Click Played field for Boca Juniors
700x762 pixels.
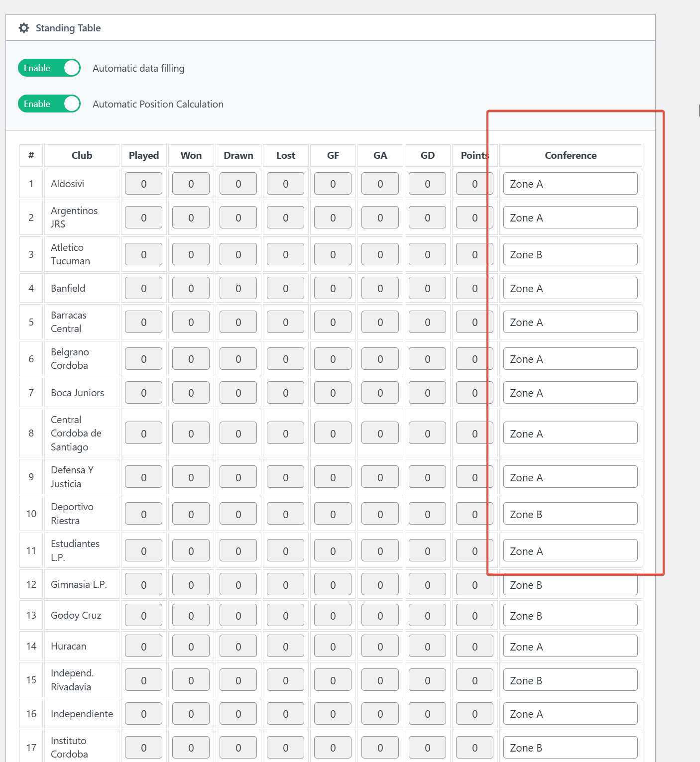144,393
